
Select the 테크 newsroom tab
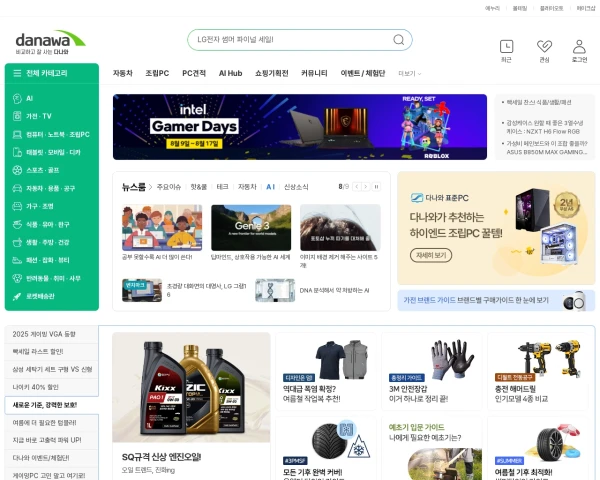[x=222, y=187]
